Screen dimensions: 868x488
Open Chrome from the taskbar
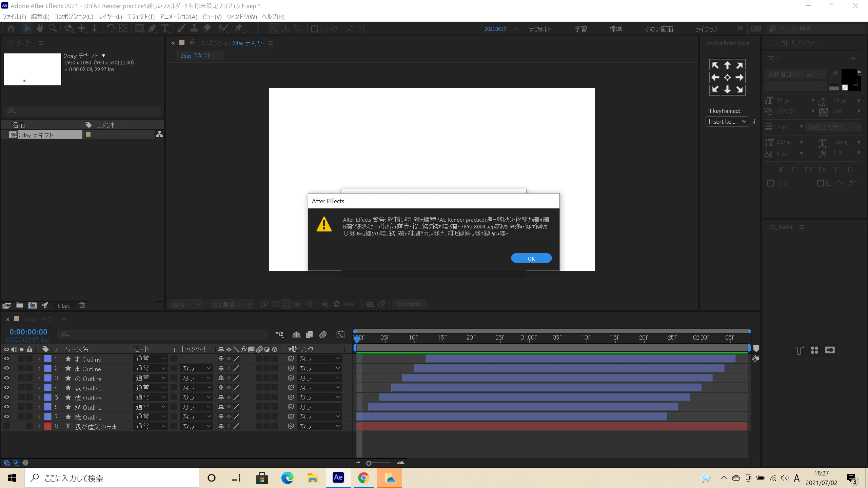tap(363, 478)
